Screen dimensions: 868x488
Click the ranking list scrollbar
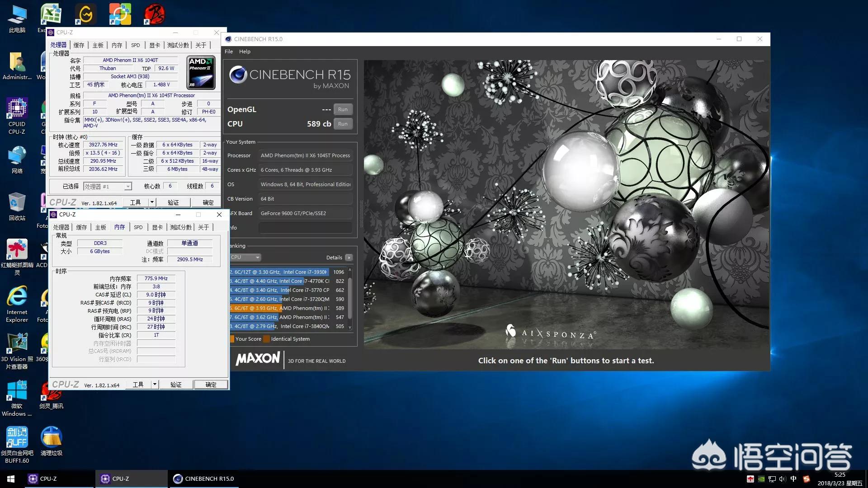[x=350, y=299]
